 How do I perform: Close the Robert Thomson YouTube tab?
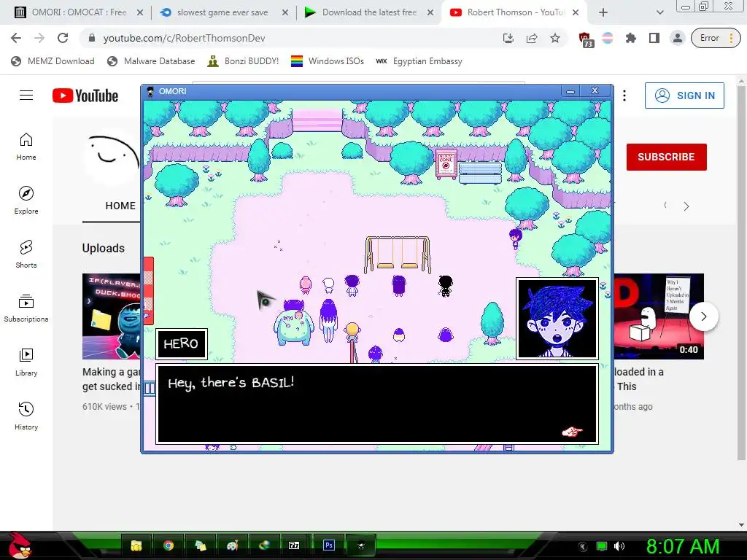(576, 12)
